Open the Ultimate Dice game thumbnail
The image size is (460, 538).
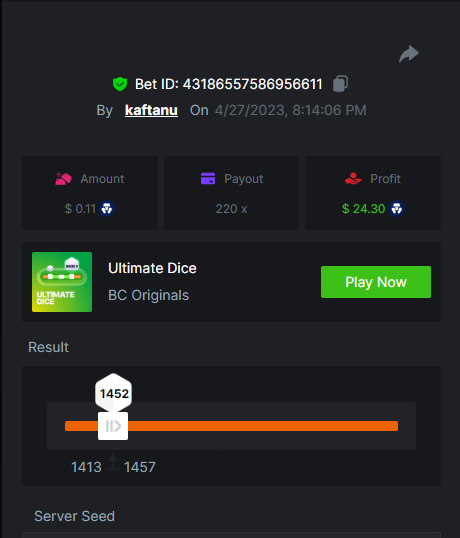[x=62, y=282]
